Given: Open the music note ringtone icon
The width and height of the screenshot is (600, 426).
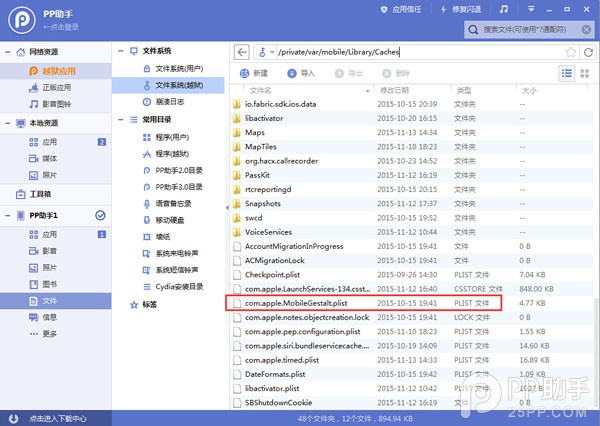Looking at the screenshot, I should point(504,9).
